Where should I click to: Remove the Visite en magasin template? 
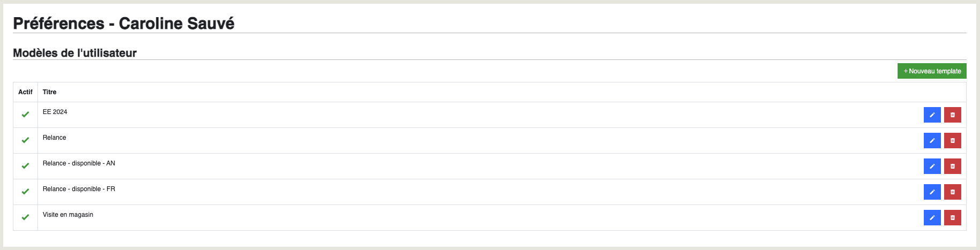[x=952, y=218]
